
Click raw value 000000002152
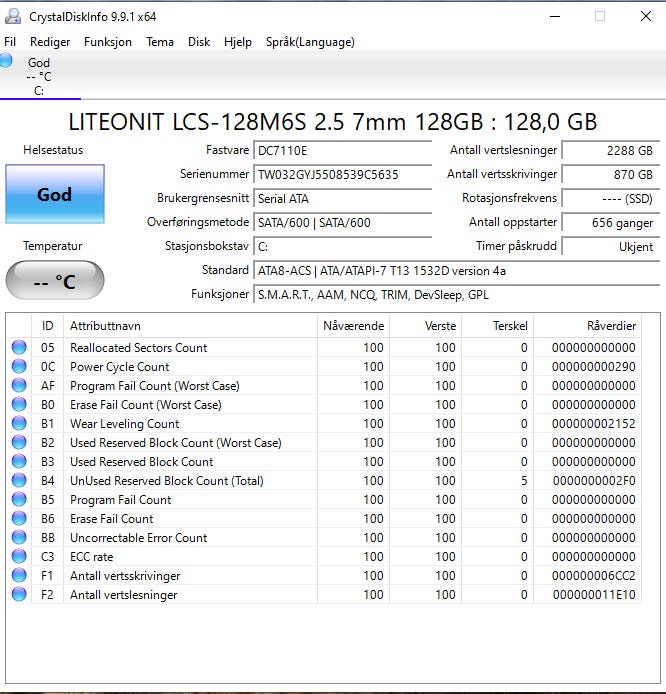593,424
